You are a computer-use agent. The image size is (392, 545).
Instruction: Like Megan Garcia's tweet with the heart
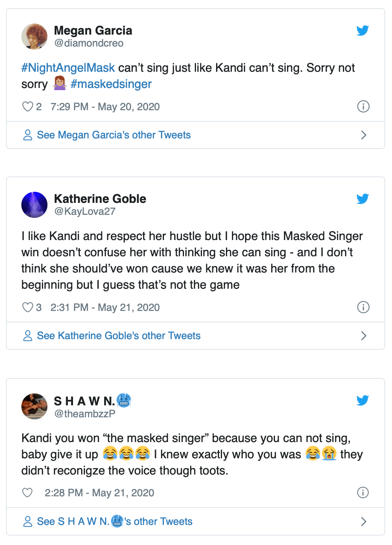tap(28, 106)
